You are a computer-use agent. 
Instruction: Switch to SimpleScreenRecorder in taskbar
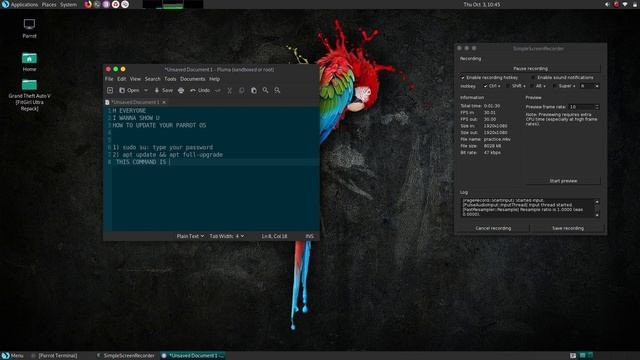coord(126,356)
